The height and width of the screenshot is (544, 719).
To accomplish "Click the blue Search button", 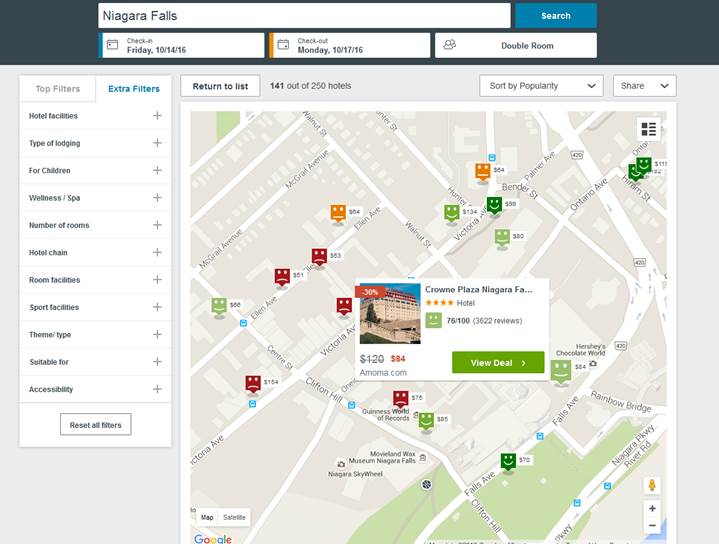I will click(556, 16).
